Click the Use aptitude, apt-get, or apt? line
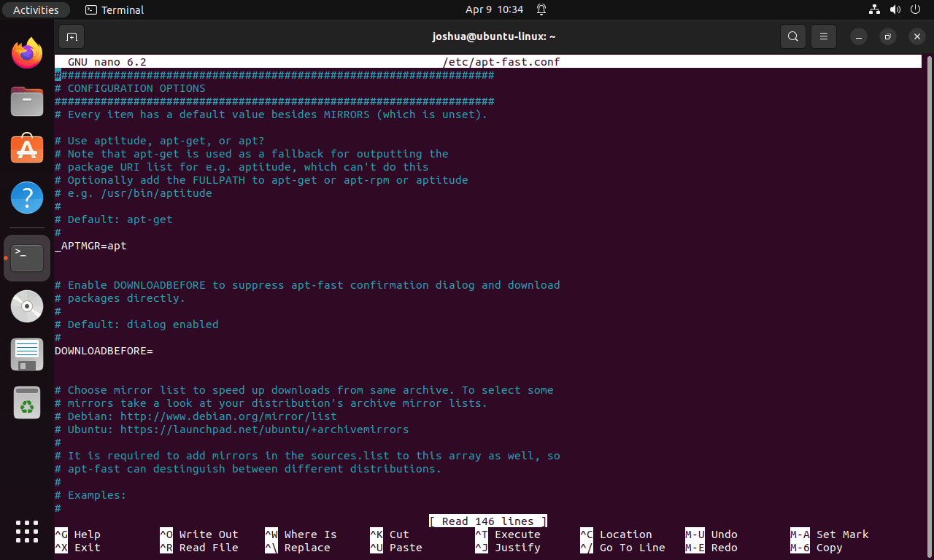934x560 pixels. (160, 141)
